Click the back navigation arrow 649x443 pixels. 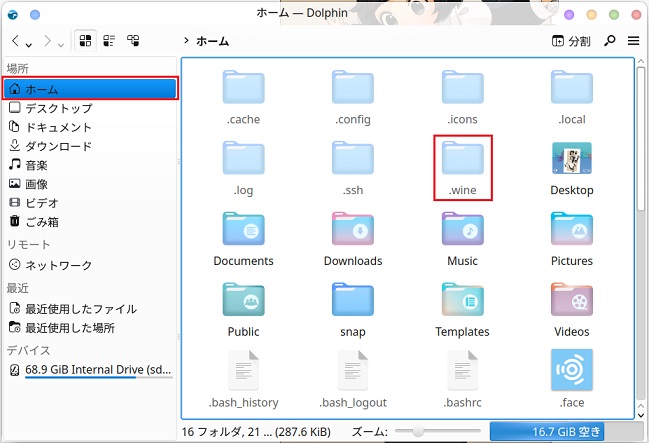(16, 42)
